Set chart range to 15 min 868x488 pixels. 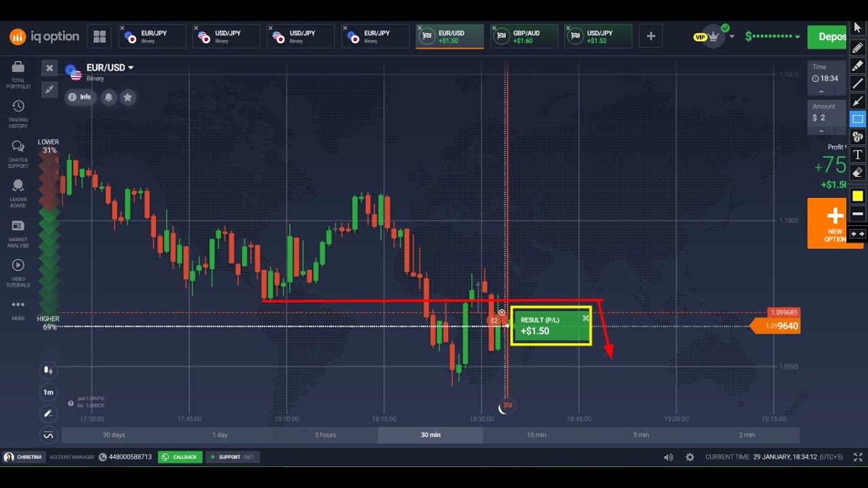(536, 435)
